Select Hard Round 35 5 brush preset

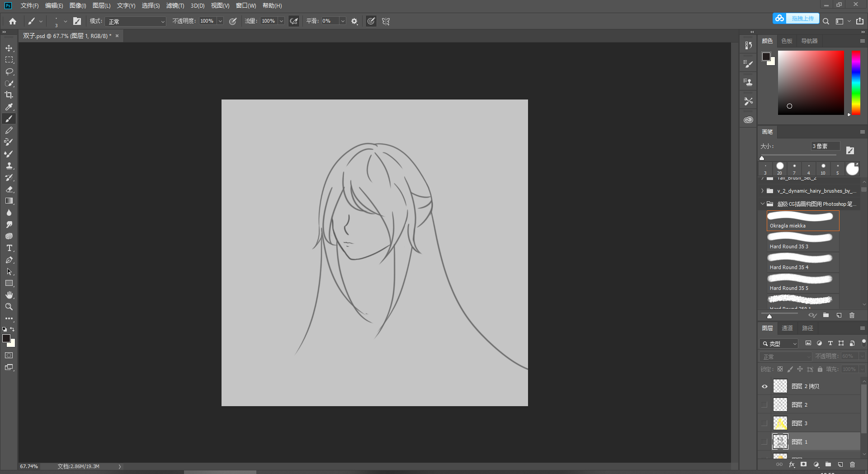coord(803,283)
